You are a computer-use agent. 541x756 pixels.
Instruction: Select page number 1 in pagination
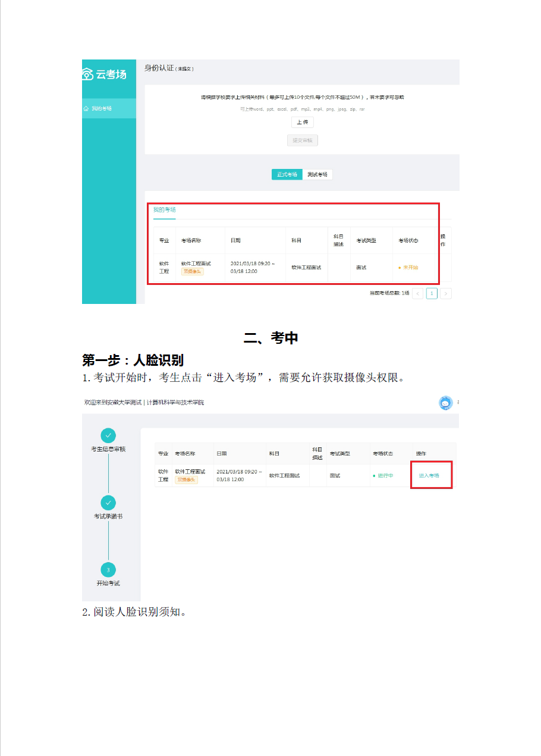[x=432, y=293]
